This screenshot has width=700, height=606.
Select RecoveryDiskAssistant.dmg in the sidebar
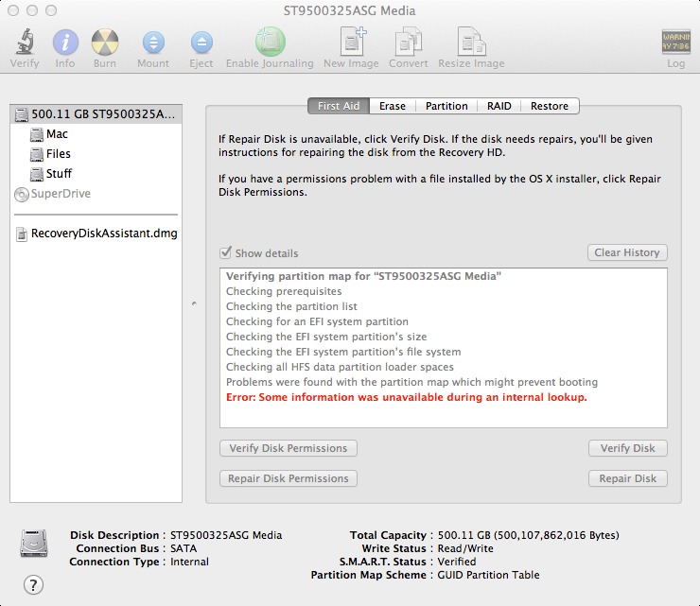[x=96, y=234]
